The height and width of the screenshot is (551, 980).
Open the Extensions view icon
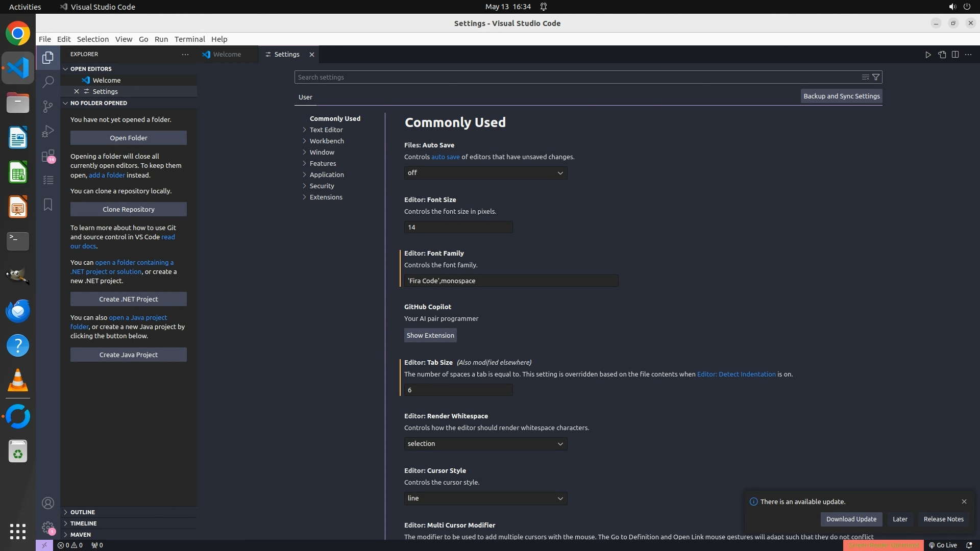[48, 156]
